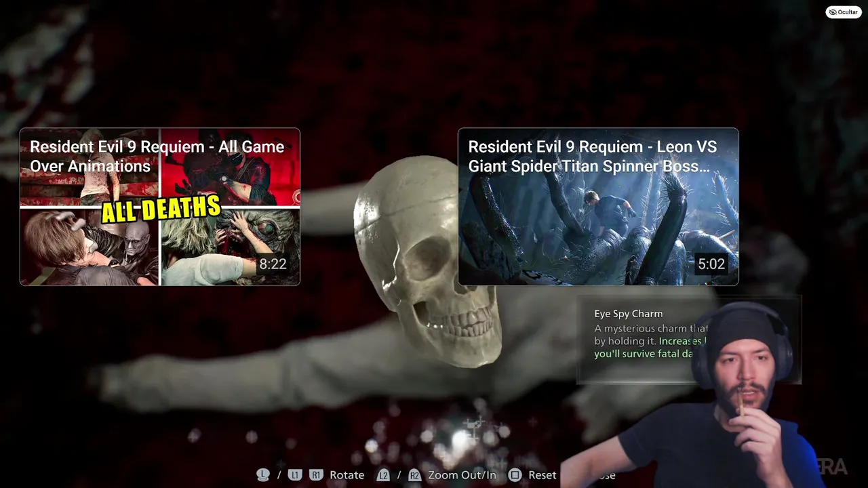868x488 pixels.
Task: Click the L stick icon beside Rotate
Action: (x=263, y=474)
